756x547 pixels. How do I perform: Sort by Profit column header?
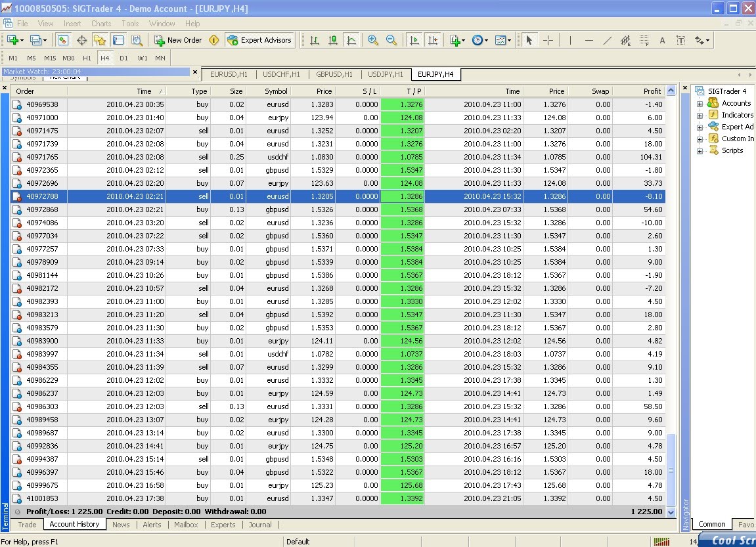point(639,91)
